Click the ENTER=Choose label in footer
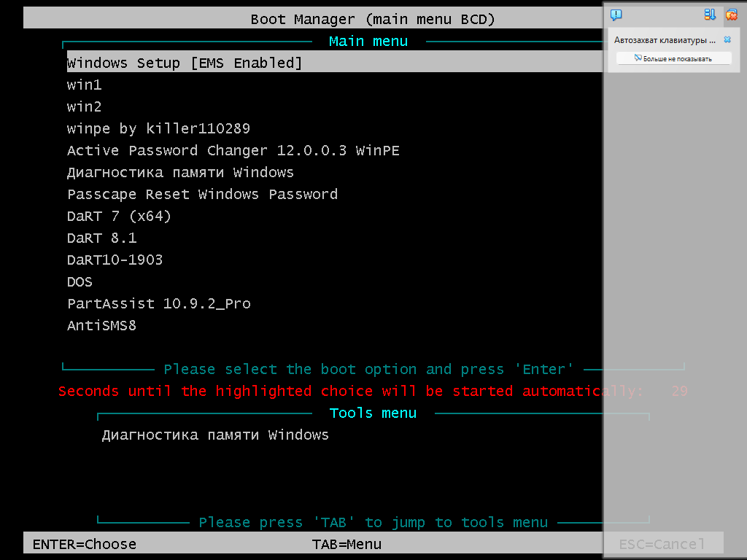747x560 pixels. (85, 544)
